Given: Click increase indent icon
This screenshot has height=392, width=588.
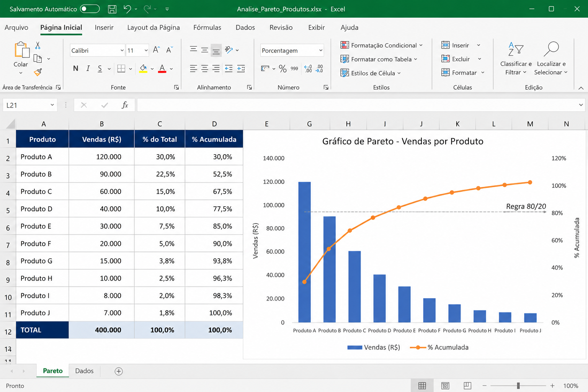Looking at the screenshot, I should point(241,69).
